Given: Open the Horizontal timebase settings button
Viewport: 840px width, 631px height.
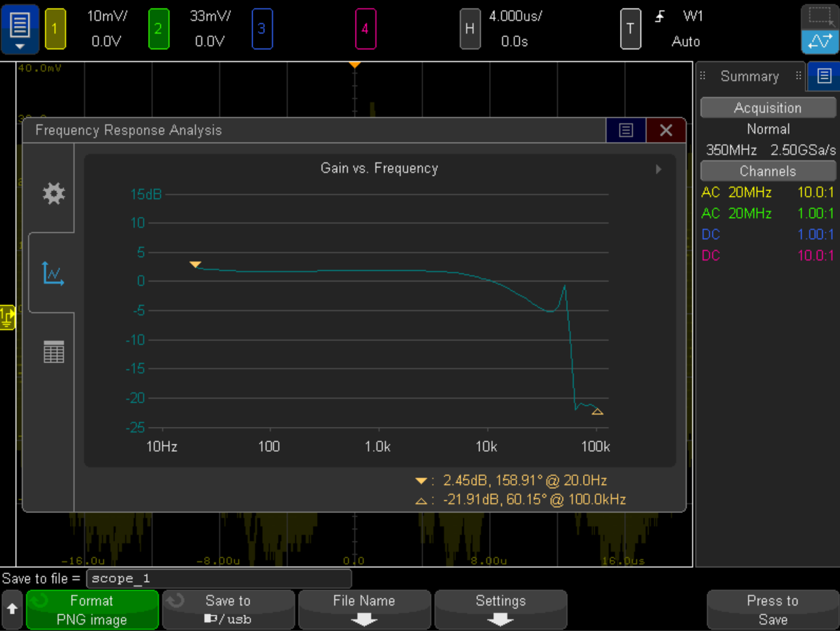Looking at the screenshot, I should 470,29.
